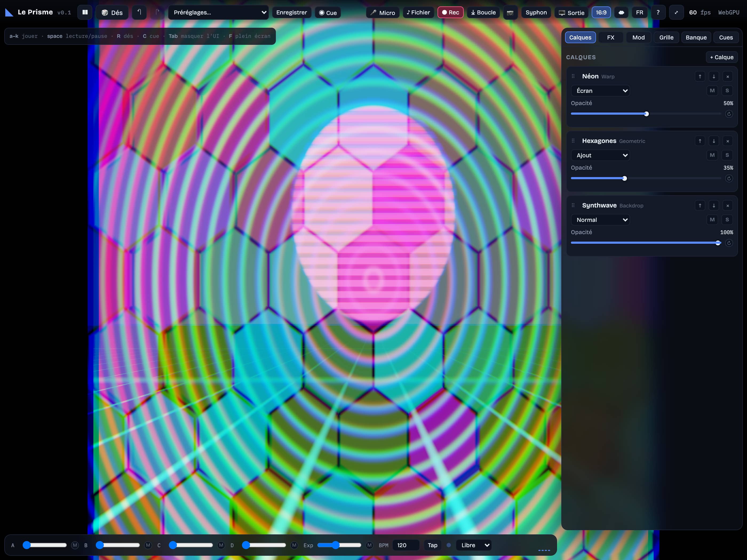Adjust the Exp slider in bottom bar
The image size is (747, 560).
pos(339,545)
